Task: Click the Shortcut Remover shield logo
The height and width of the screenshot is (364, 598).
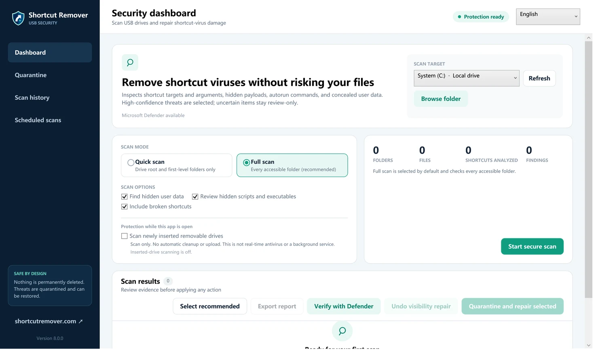Action: click(x=18, y=18)
